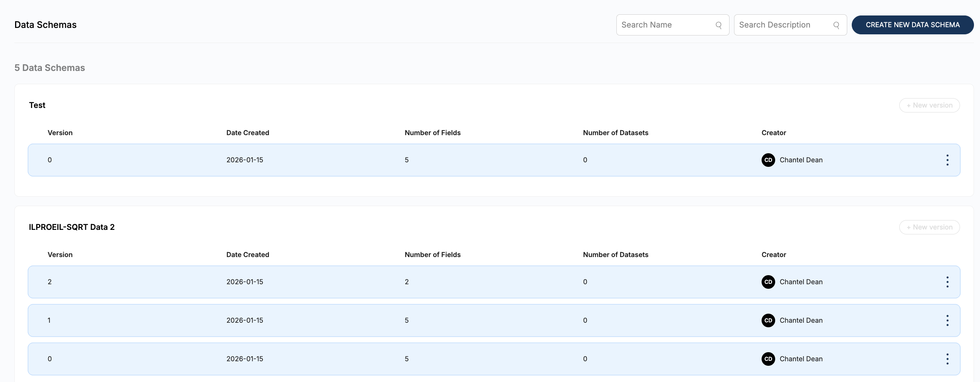Click Chantel Dean in ILPROEIL-SQRT version 2 row
The height and width of the screenshot is (382, 980).
(x=801, y=282)
